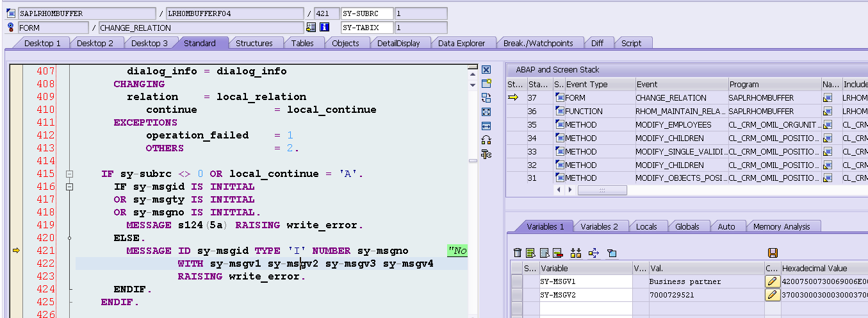Click the pencil edit button for SY-MSGV1
The width and height of the screenshot is (868, 318).
tap(772, 281)
